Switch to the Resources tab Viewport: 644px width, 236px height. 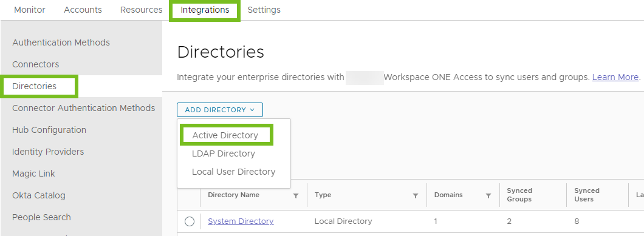tap(141, 10)
